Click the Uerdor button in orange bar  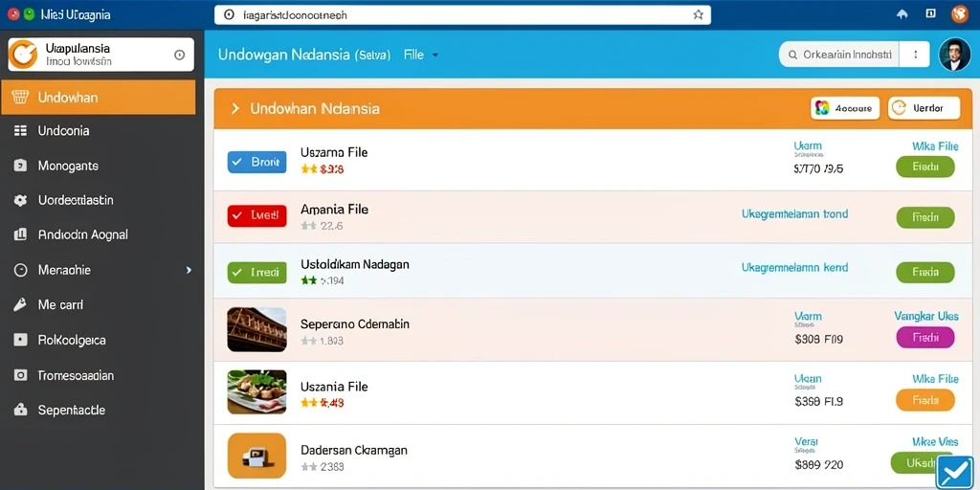coord(924,108)
